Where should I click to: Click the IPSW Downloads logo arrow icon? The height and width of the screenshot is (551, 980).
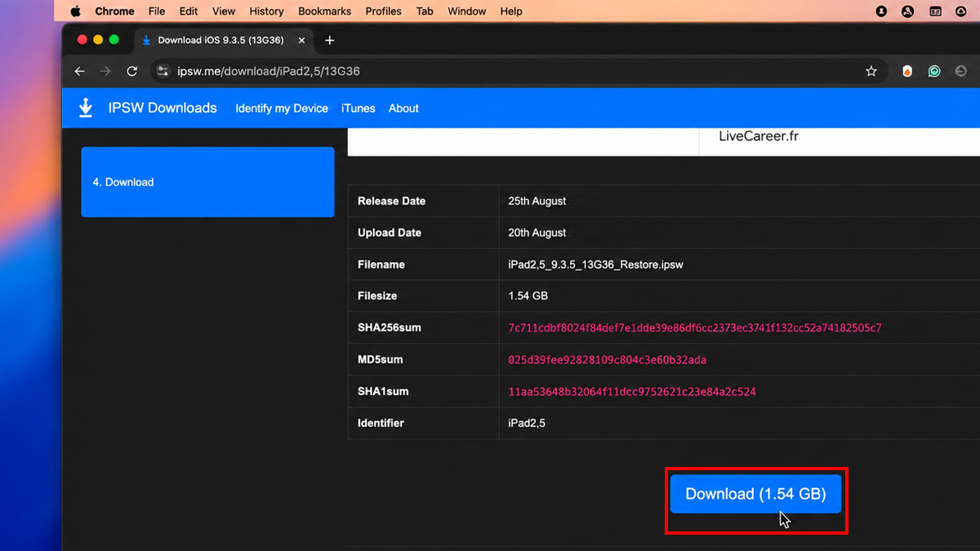point(86,108)
